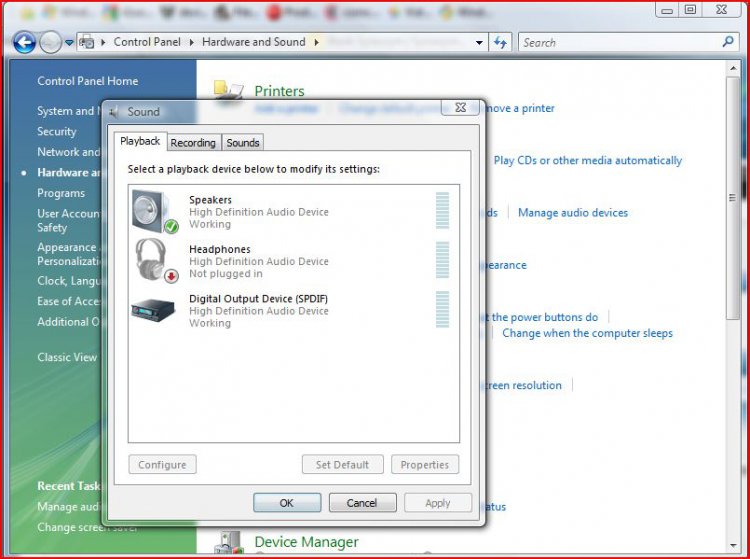The image size is (750, 559).
Task: Click the Configure button
Action: (x=162, y=464)
